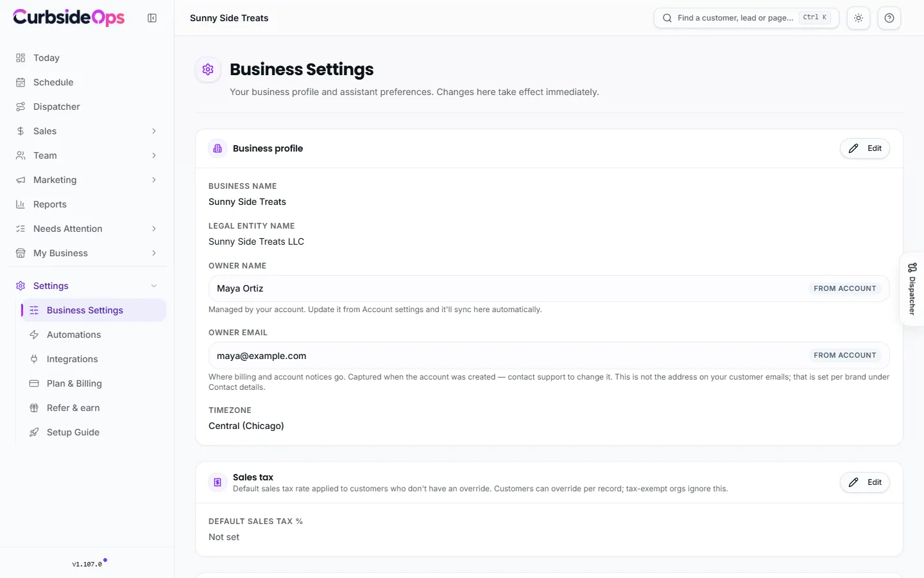Click the Business profile building icon
Screen dimensions: 924x578
(218, 148)
